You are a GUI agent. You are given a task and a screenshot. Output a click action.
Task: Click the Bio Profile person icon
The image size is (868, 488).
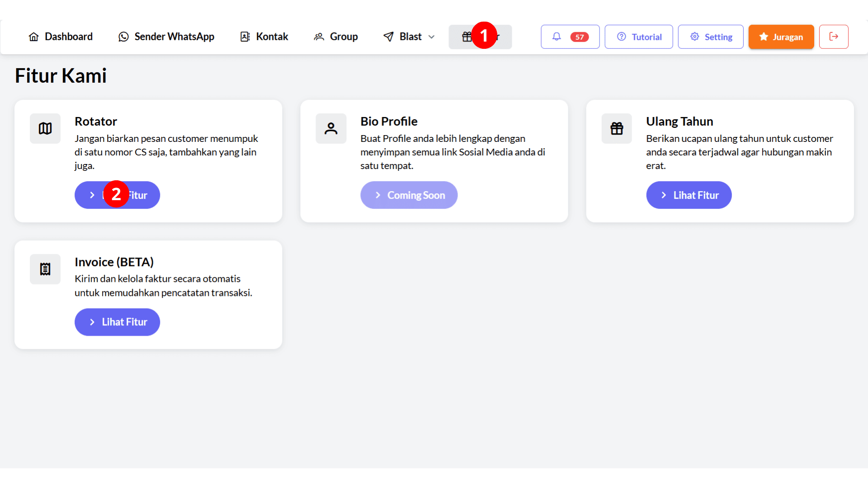[331, 128]
